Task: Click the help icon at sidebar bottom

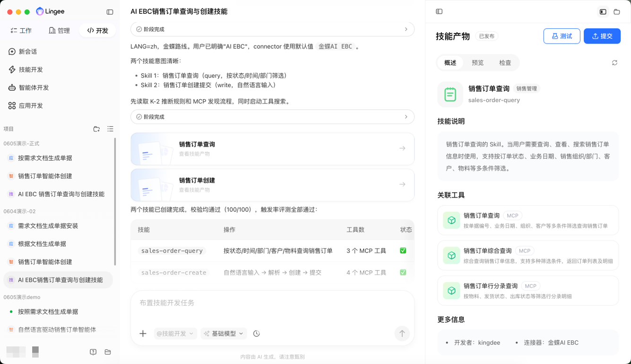Action: click(93, 352)
